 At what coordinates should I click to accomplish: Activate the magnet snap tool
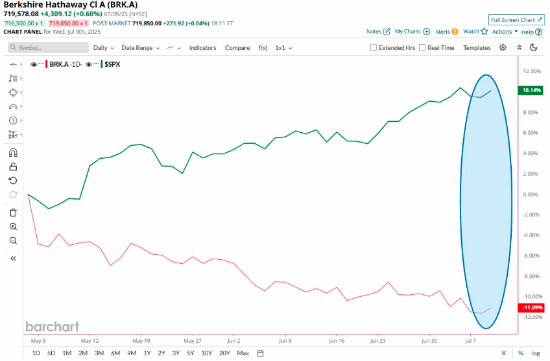13,153
